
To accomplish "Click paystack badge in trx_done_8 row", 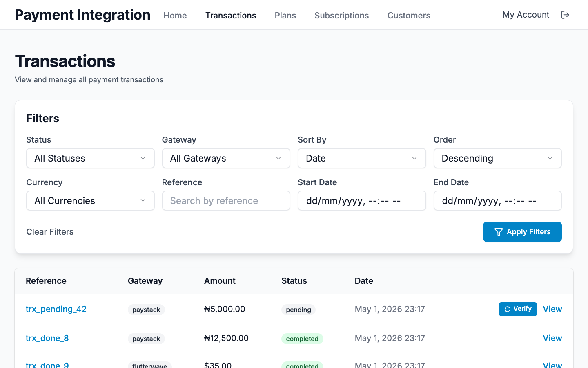I will [x=146, y=339].
